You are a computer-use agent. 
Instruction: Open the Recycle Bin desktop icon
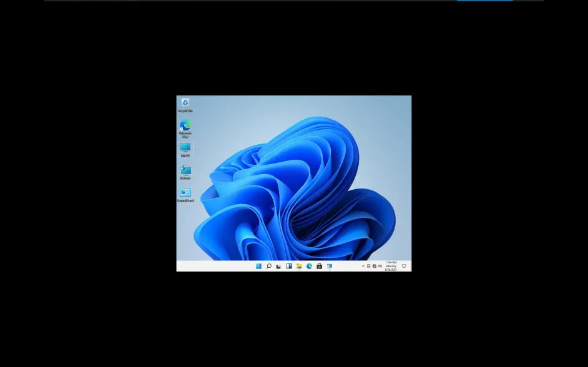[185, 105]
